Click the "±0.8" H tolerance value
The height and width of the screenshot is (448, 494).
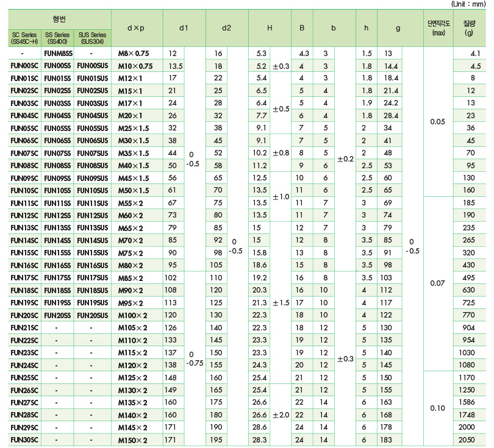click(281, 154)
